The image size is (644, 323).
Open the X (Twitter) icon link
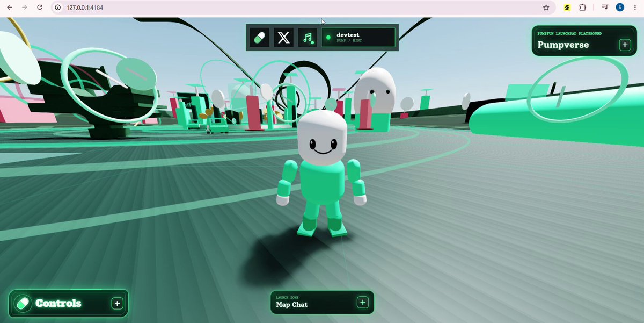[x=283, y=38]
